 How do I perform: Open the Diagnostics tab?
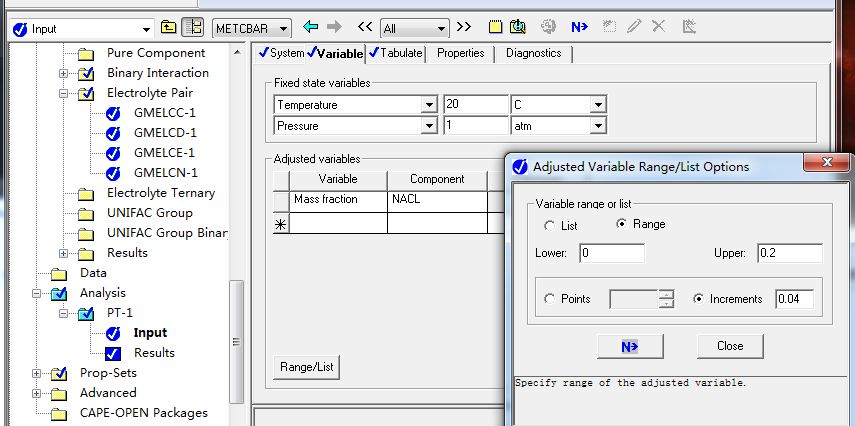tap(533, 53)
